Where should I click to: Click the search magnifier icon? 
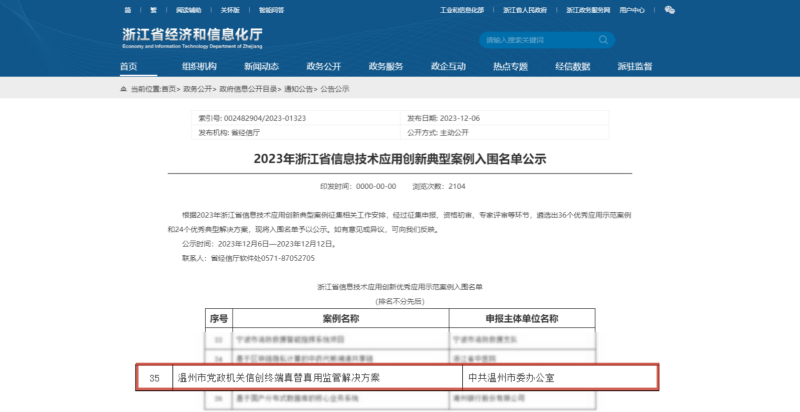coord(602,40)
